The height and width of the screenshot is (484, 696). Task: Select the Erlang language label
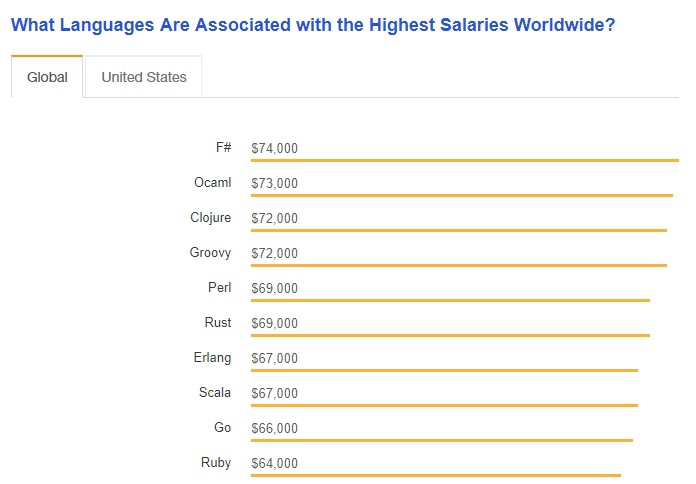click(212, 357)
